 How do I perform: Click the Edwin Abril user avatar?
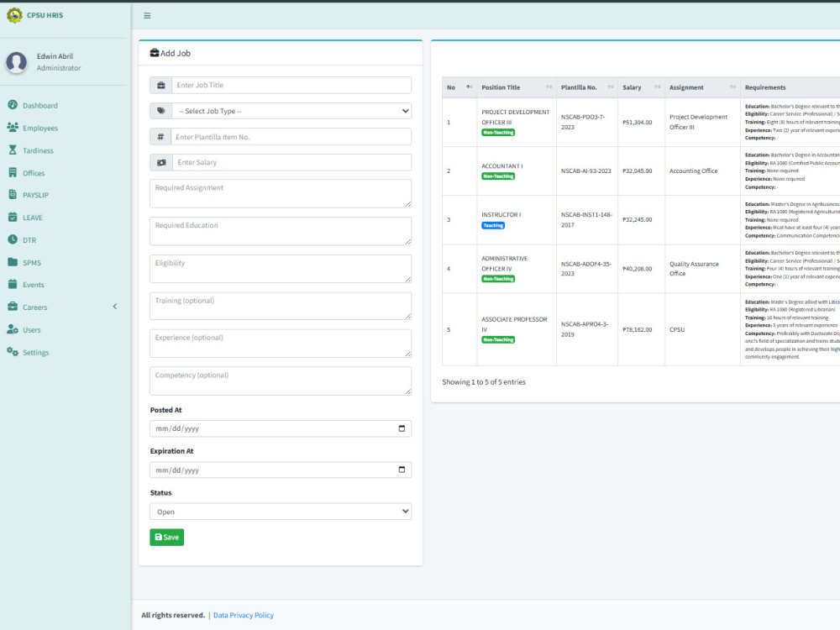pos(17,62)
